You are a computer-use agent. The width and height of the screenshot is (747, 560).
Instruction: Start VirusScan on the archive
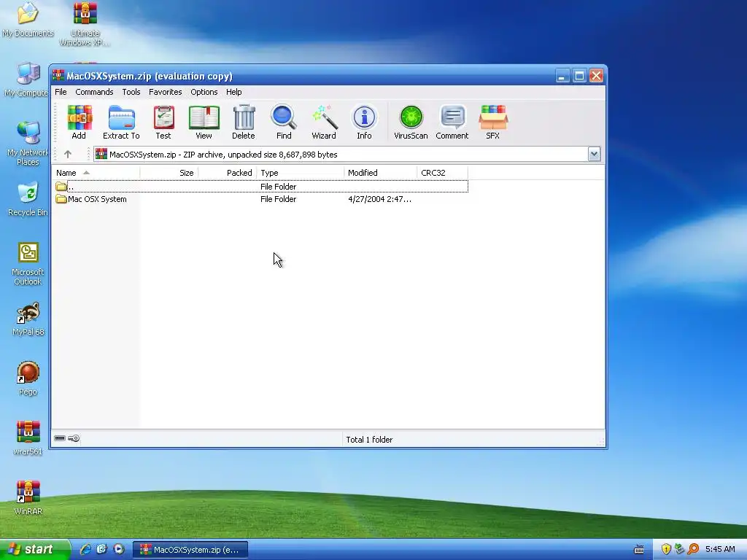(x=411, y=122)
